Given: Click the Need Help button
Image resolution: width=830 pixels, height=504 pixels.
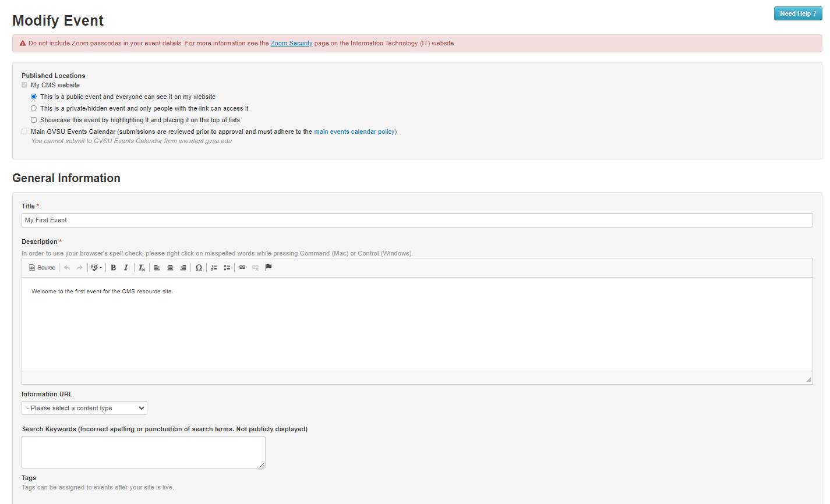Looking at the screenshot, I should [797, 13].
